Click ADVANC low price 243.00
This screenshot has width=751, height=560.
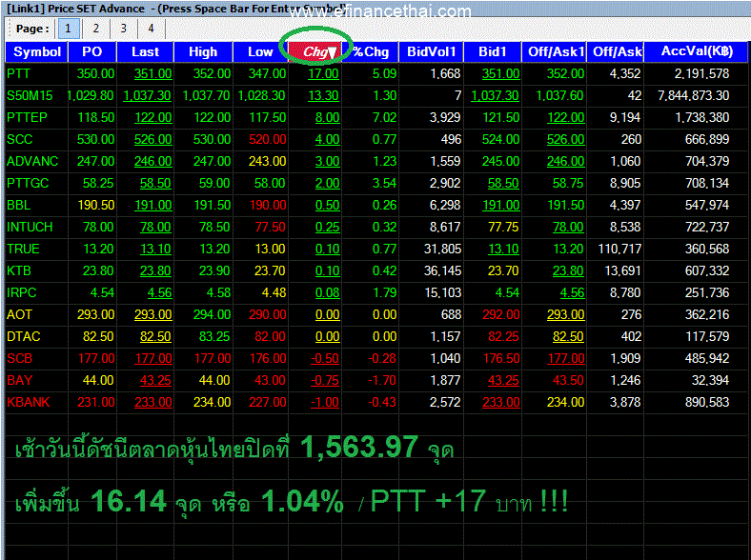267,161
